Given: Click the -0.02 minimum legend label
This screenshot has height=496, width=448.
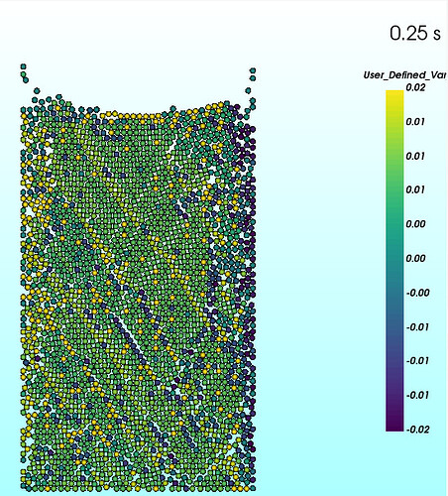Looking at the screenshot, I should click(417, 430).
